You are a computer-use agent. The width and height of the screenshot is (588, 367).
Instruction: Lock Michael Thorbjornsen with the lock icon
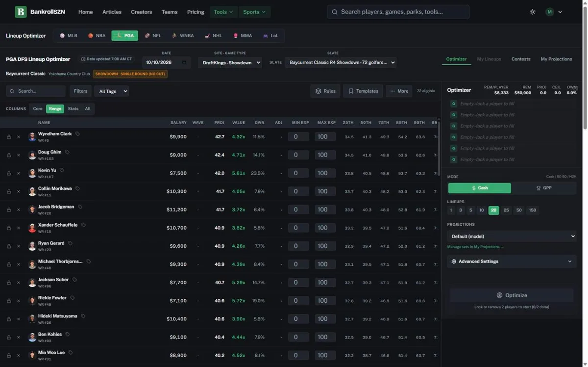click(x=9, y=264)
